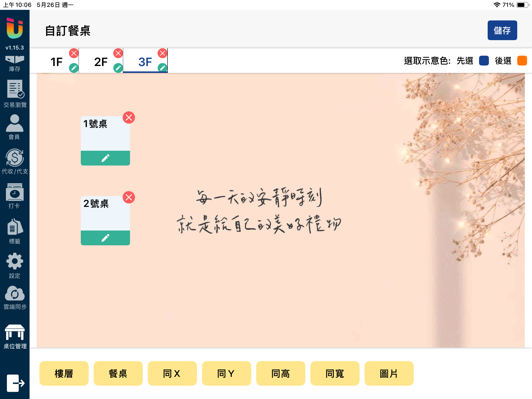The height and width of the screenshot is (399, 532).
Task: Open 設定 settings gear
Action: (15, 266)
